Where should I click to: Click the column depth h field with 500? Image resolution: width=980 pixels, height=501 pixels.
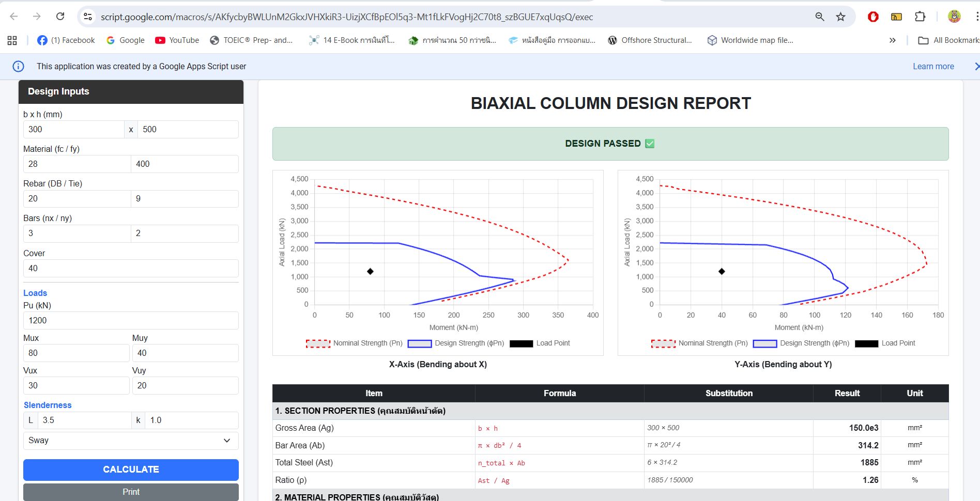(x=188, y=129)
